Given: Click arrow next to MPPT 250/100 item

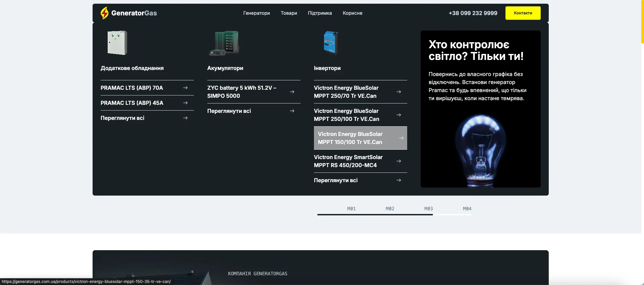Looking at the screenshot, I should [x=399, y=115].
